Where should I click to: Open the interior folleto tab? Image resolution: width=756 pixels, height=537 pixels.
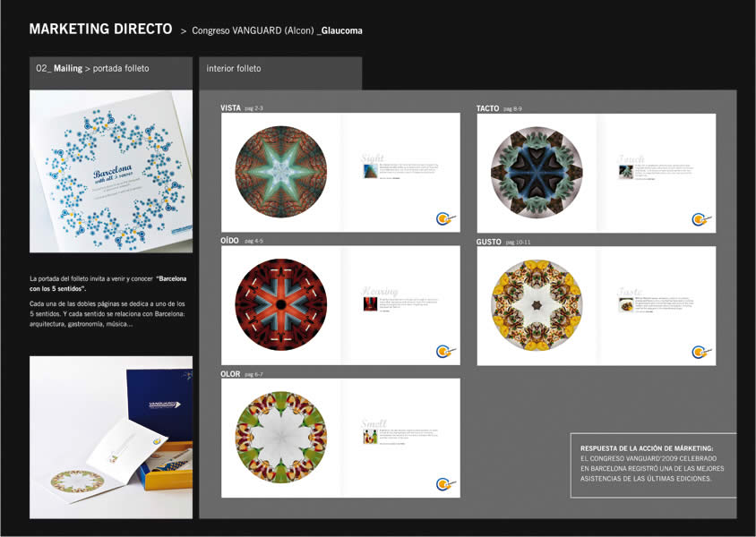280,73
